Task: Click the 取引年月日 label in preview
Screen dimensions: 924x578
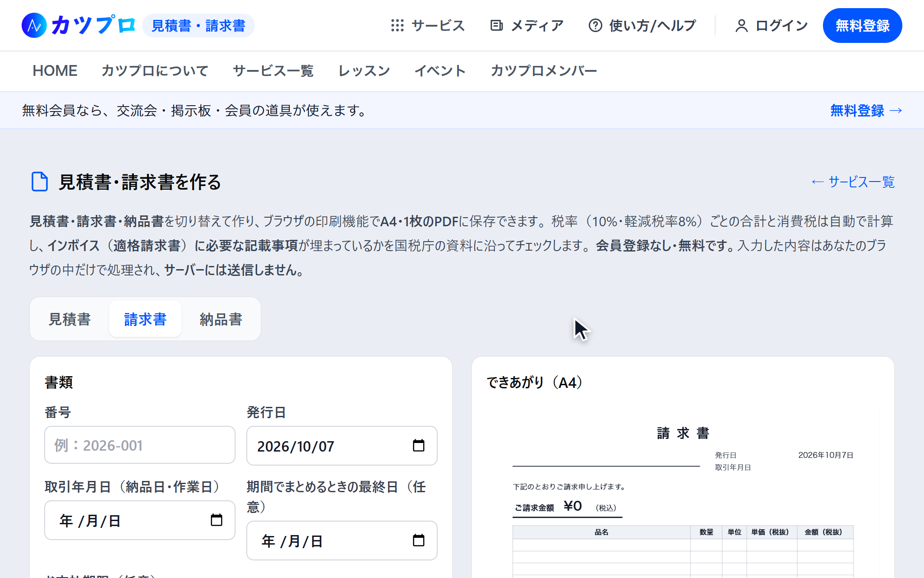Action: pos(733,467)
